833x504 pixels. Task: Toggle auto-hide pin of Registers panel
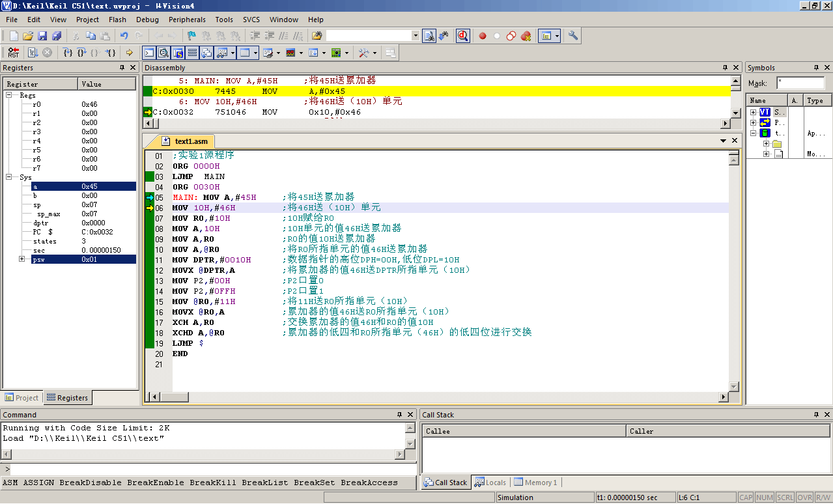(122, 68)
